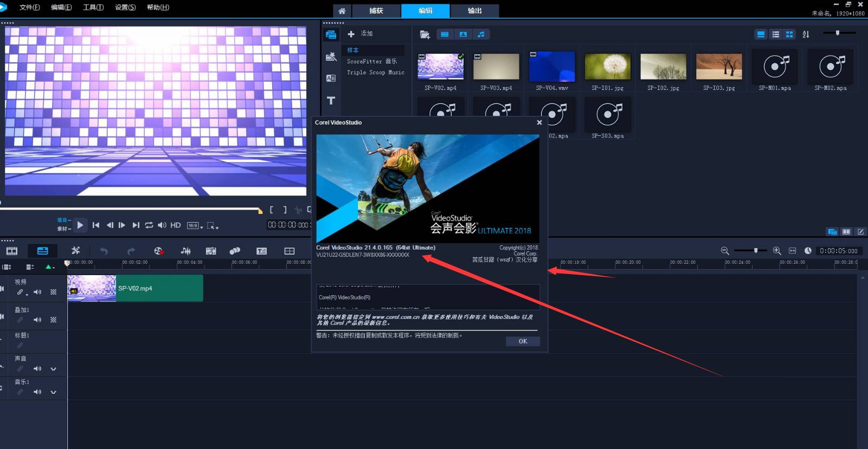Toggle ripple editing on 视频 track

(20, 292)
